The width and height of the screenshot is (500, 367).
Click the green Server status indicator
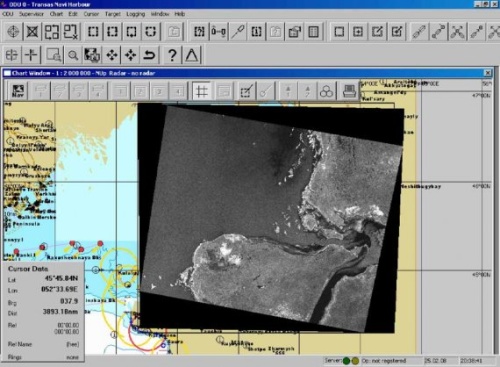point(346,361)
